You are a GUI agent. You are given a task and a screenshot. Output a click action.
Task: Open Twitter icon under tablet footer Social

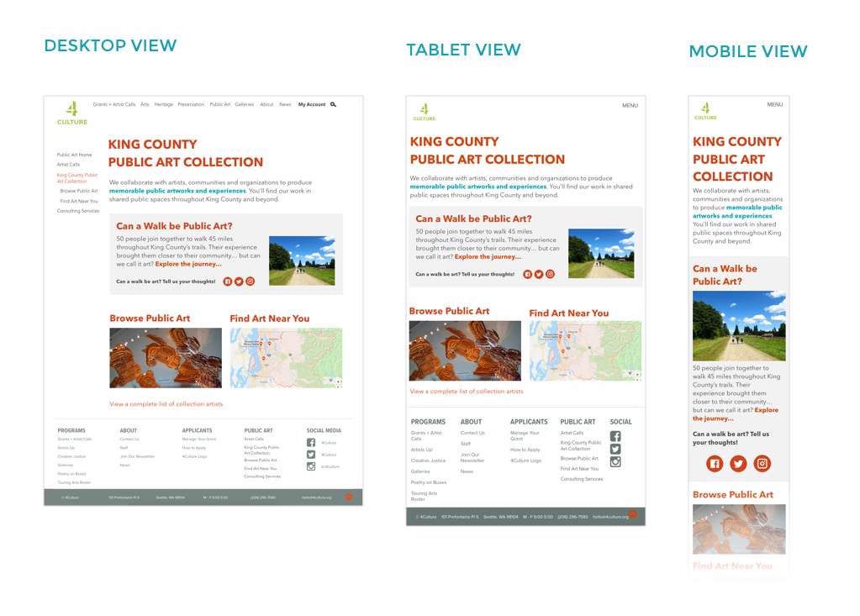615,449
